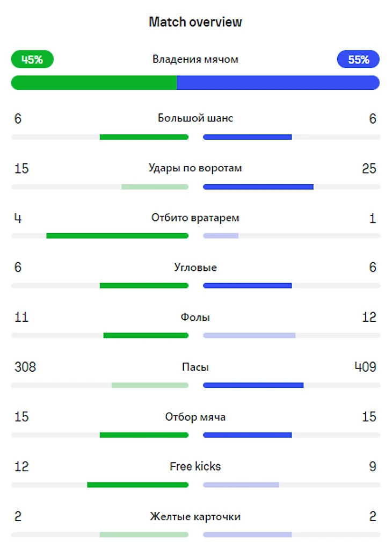
Task: Click the 308 passes value
Action: tap(25, 367)
